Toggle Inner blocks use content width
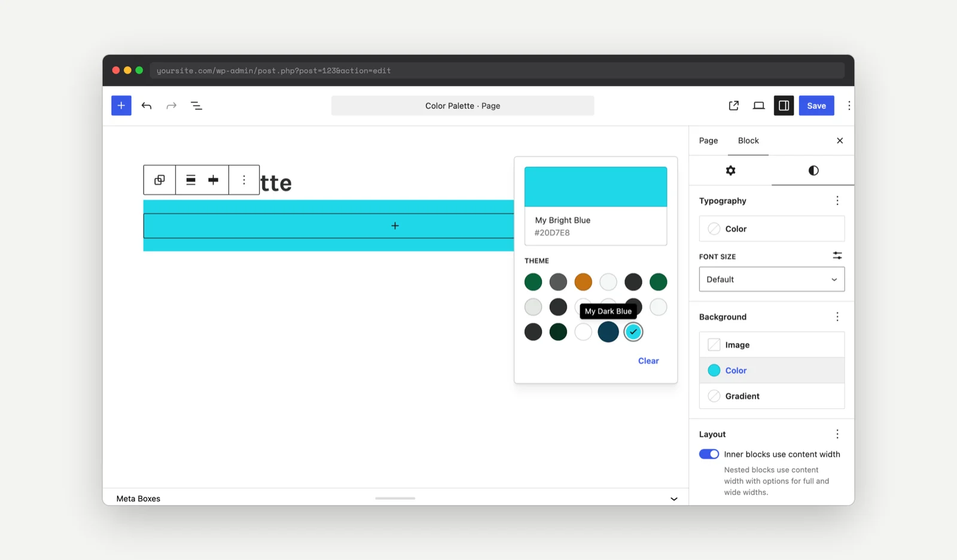Screen dimensions: 957x560 (x=709, y=454)
